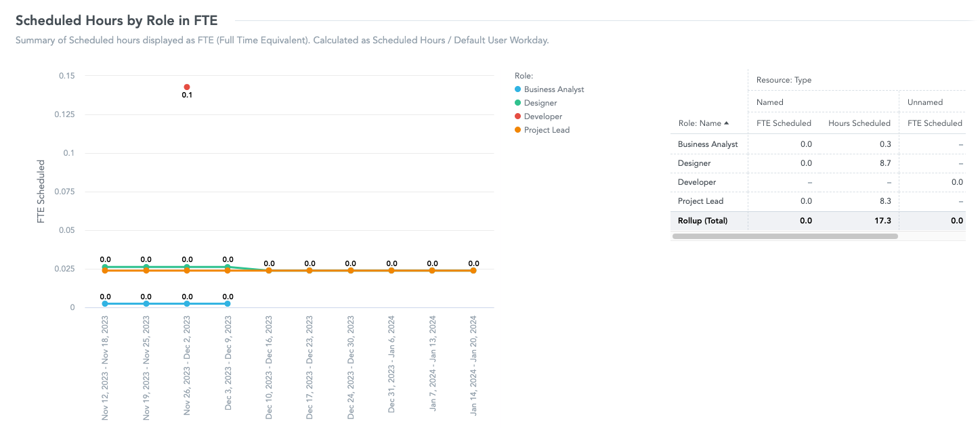
Task: Click the Rollup (Total) row label
Action: (x=702, y=220)
